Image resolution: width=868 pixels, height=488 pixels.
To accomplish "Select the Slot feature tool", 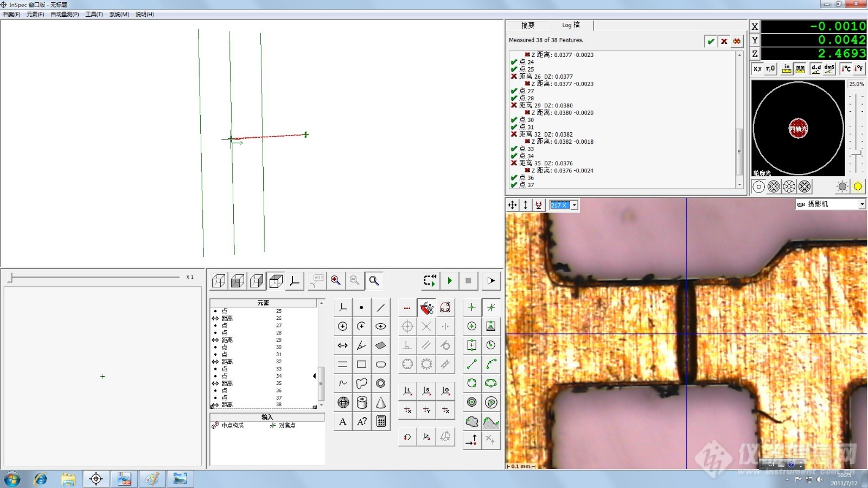I will pos(381,364).
